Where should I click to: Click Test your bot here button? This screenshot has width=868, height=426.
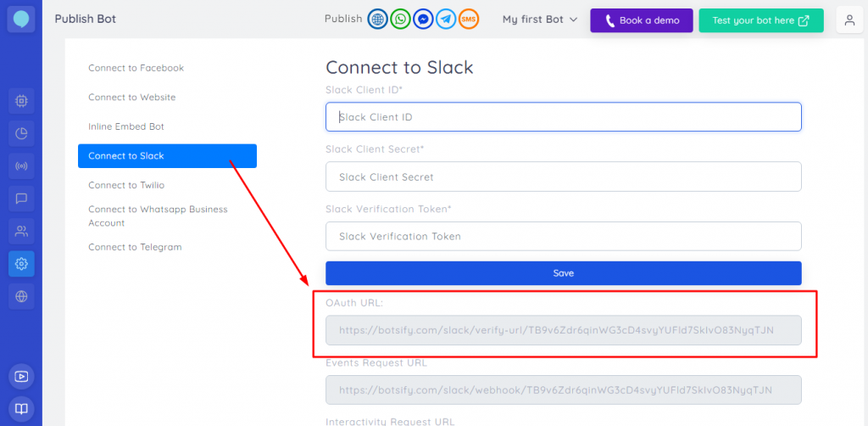(760, 20)
